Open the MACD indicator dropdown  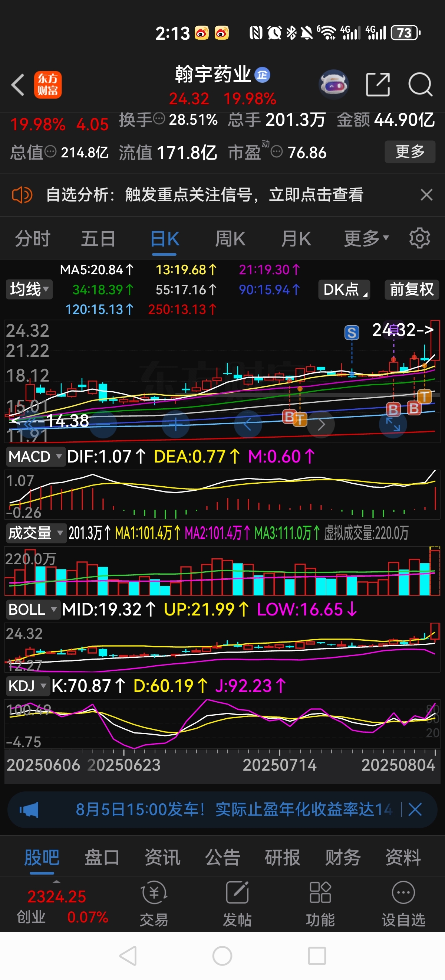point(35,457)
